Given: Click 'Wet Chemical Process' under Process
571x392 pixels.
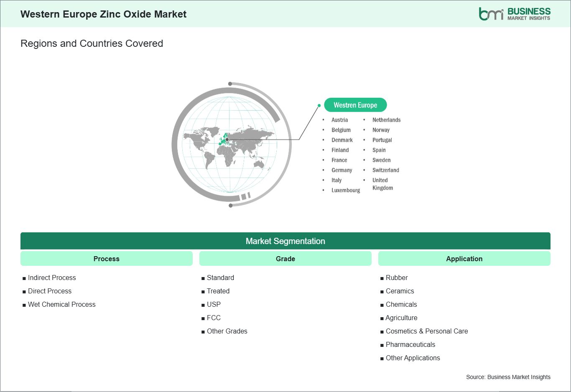Looking at the screenshot, I should tap(61, 304).
